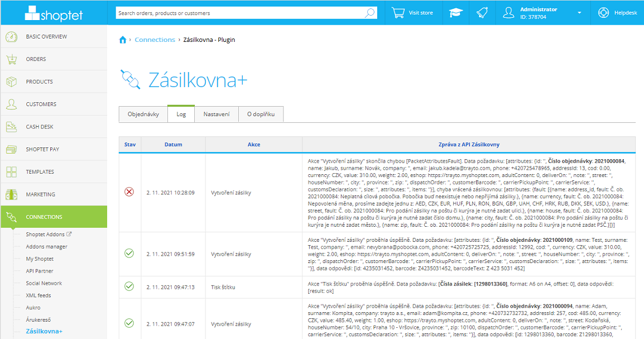Open Árukereső submenu link
Screen dimensions: 644x339
pos(38,319)
